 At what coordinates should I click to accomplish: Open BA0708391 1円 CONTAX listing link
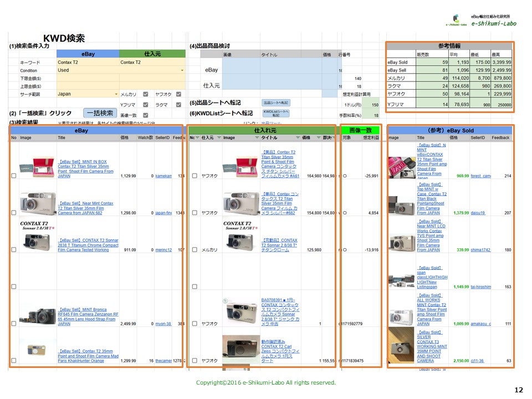click(280, 312)
